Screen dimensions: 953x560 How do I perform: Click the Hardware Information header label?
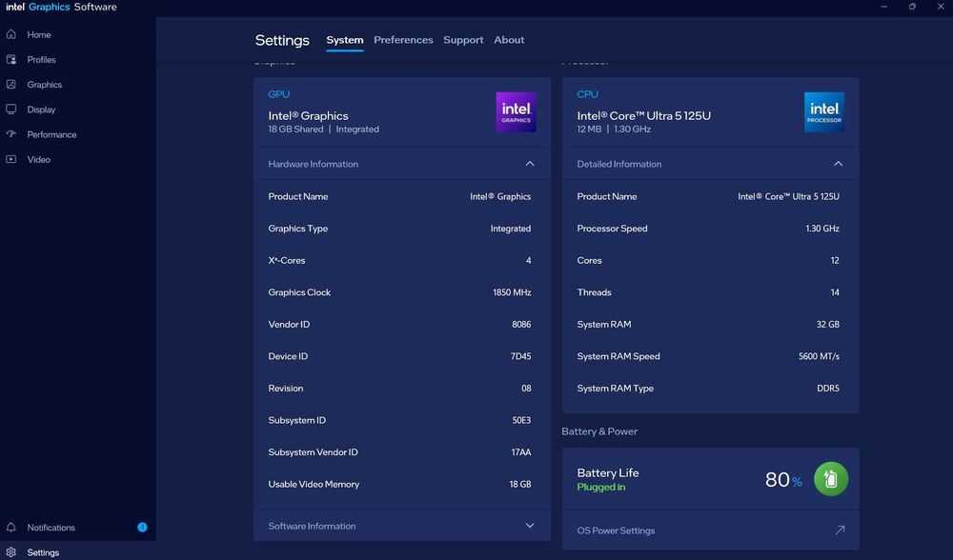(x=313, y=164)
